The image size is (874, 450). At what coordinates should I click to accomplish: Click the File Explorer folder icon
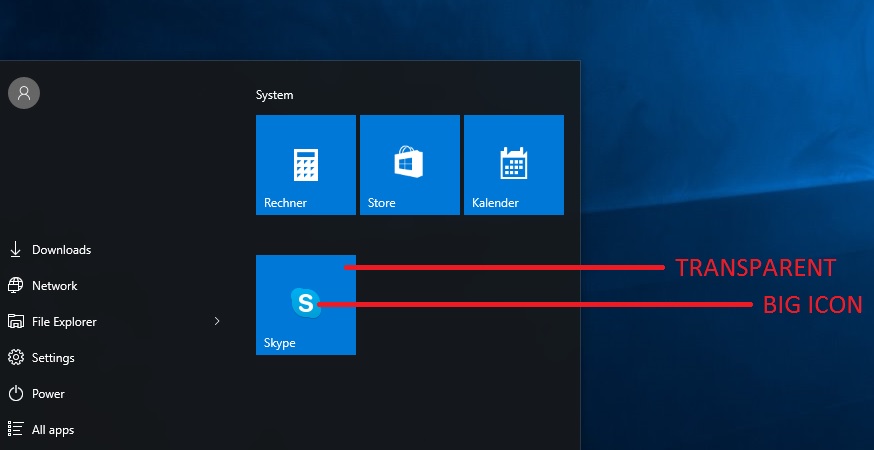[16, 322]
